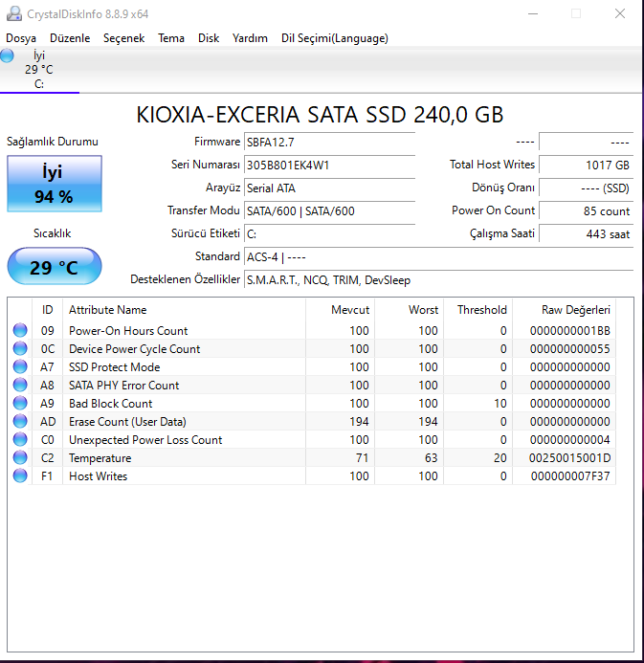This screenshot has width=644, height=663.
Task: Click status orb for Unexpected Power Loss Count
Action: click(x=20, y=439)
